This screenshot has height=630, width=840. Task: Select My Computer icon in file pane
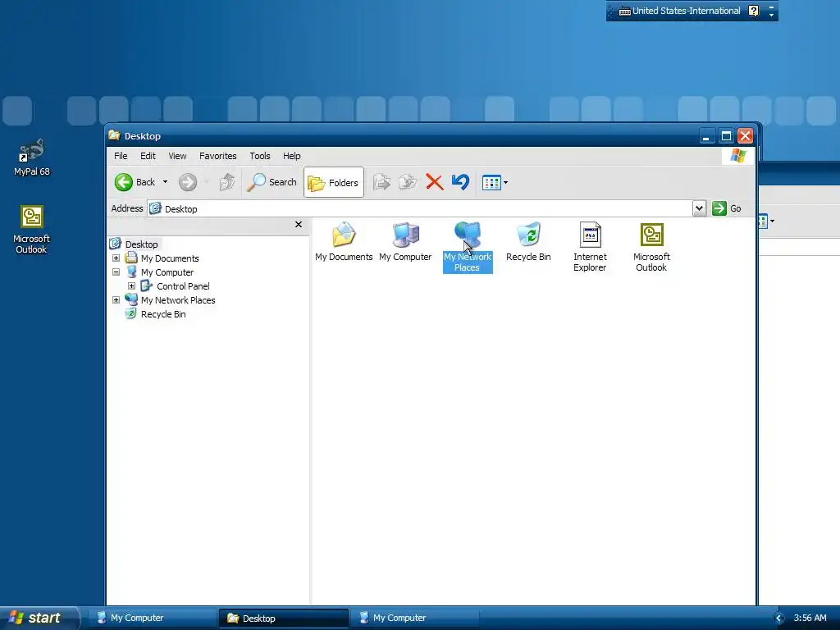coord(405,242)
